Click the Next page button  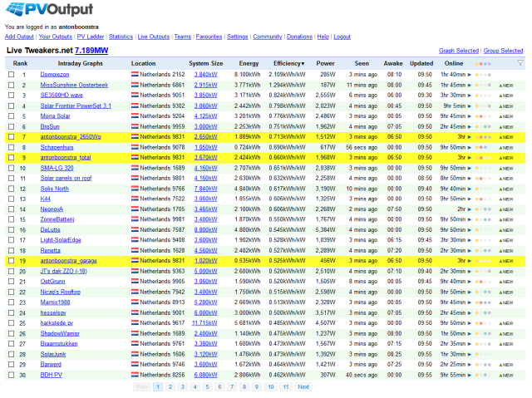click(x=303, y=387)
